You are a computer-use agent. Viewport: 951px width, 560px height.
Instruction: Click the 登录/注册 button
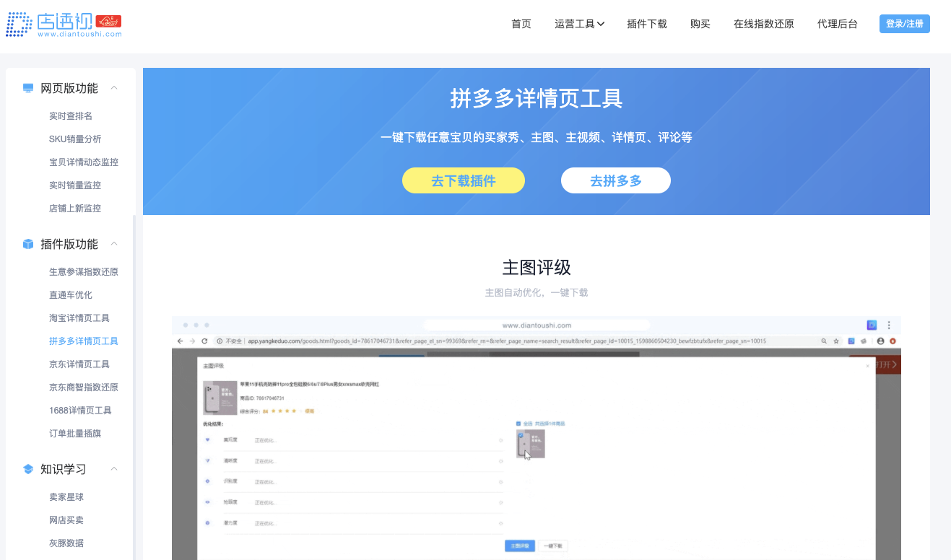905,24
